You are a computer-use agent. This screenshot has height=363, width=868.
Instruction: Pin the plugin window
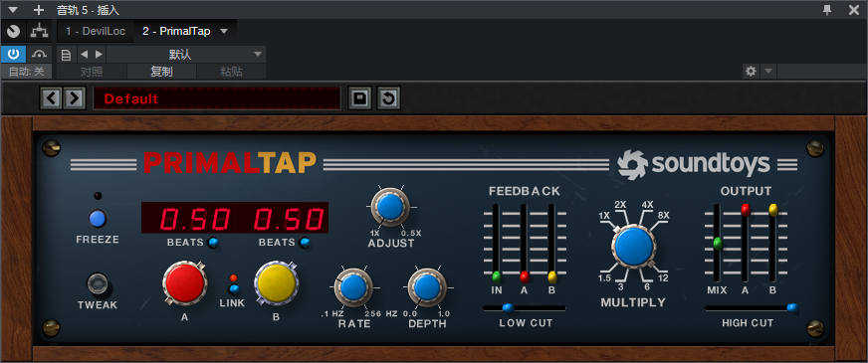tap(827, 9)
